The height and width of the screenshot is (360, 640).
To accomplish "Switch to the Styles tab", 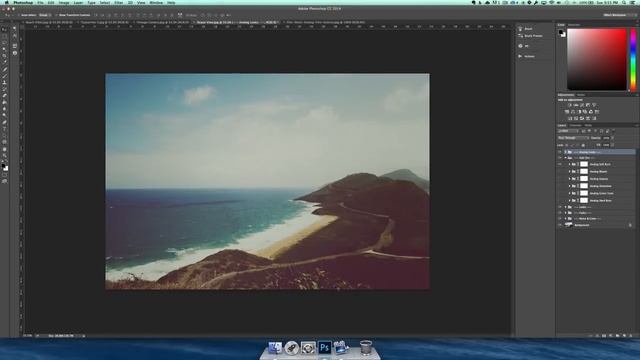I will coord(581,95).
